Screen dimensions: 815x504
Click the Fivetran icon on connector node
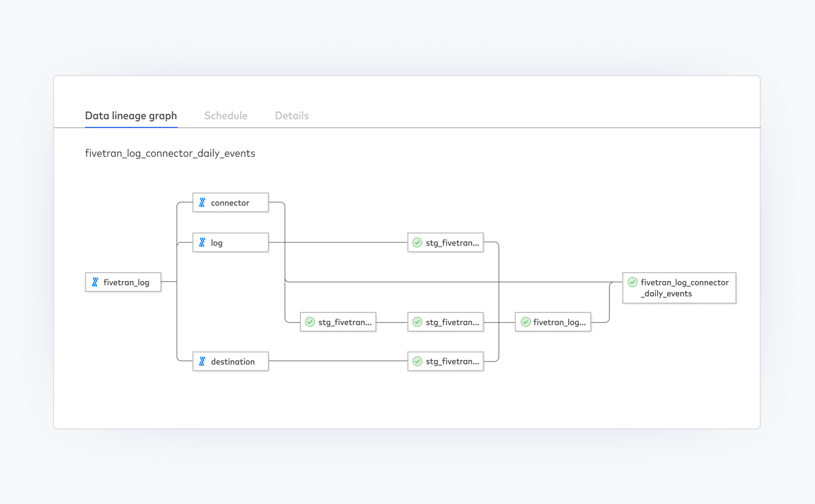coord(202,203)
